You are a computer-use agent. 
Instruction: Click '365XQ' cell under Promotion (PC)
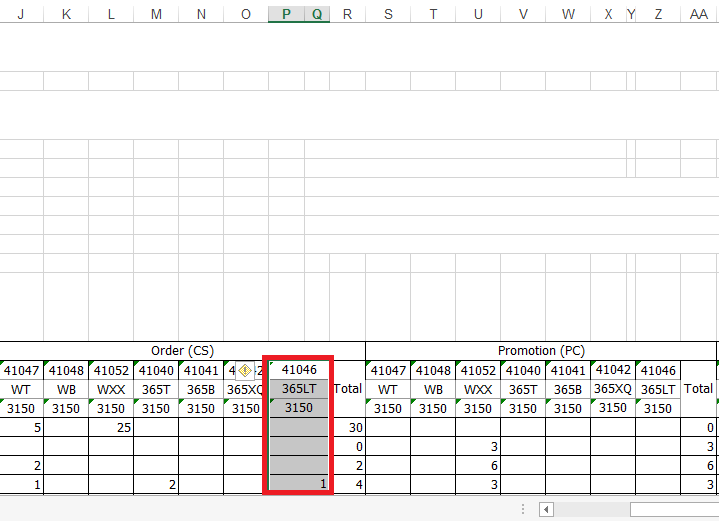pos(613,389)
